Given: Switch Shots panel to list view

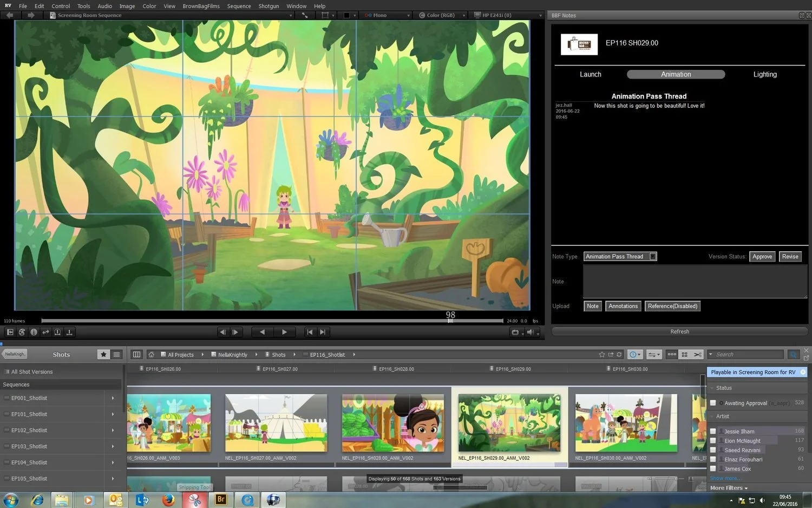Looking at the screenshot, I should 116,354.
